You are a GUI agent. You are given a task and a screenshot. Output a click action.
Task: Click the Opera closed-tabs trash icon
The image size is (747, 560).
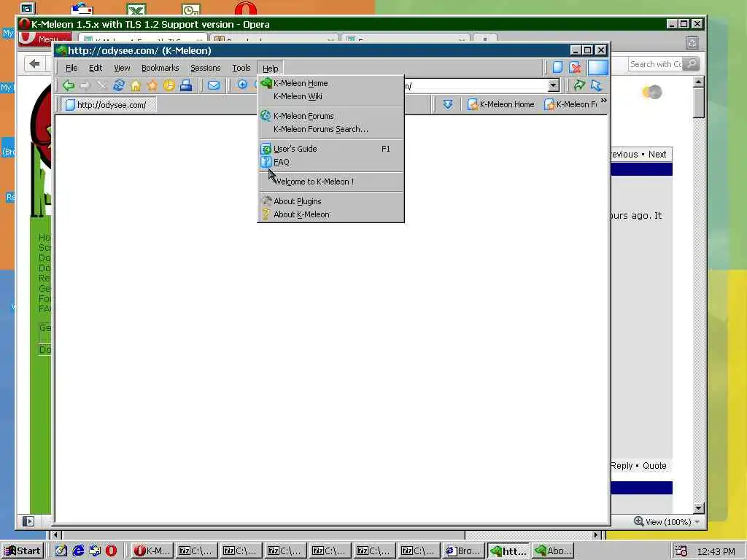click(692, 43)
